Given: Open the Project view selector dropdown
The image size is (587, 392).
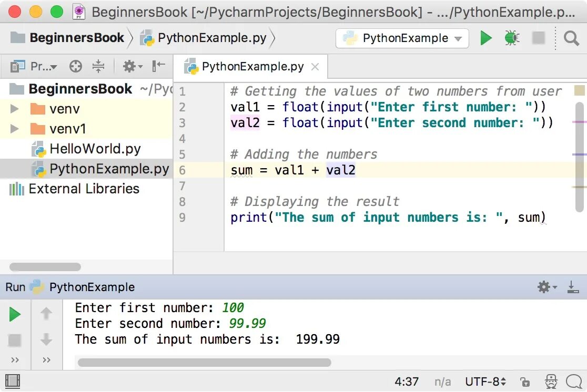Looking at the screenshot, I should pyautogui.click(x=34, y=67).
